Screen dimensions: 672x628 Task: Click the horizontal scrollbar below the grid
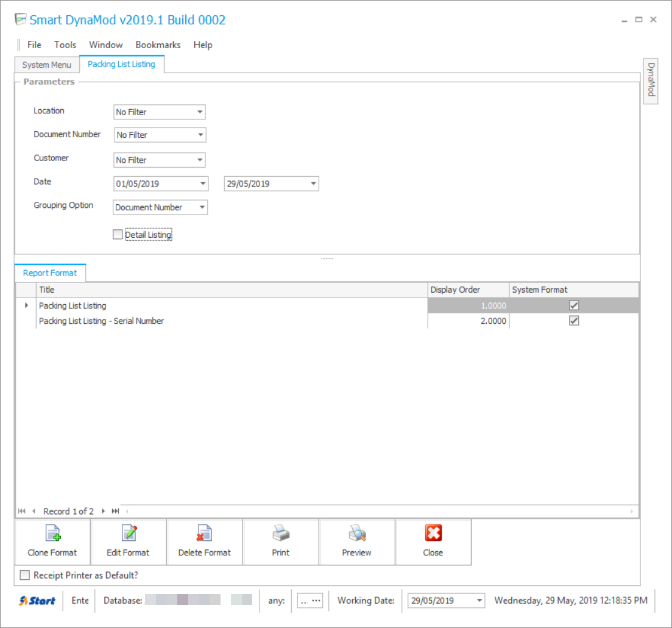(380, 511)
